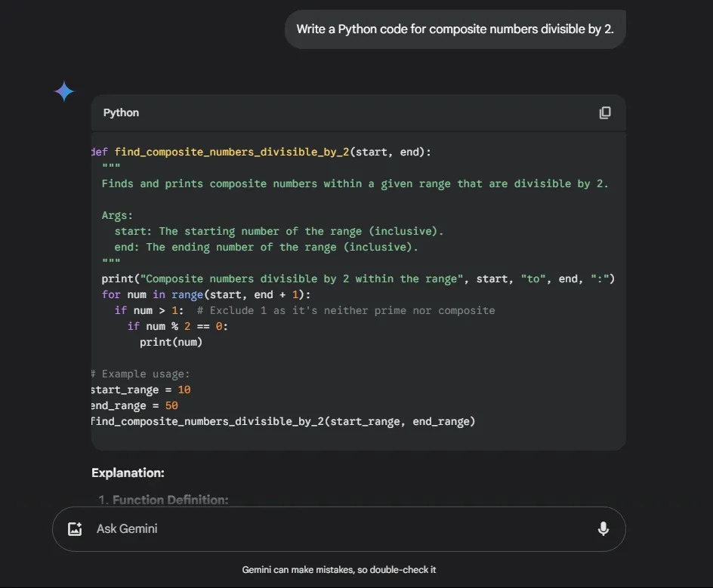Viewport: 713px width, 588px height.
Task: Open the upload image icon
Action: (x=75, y=529)
